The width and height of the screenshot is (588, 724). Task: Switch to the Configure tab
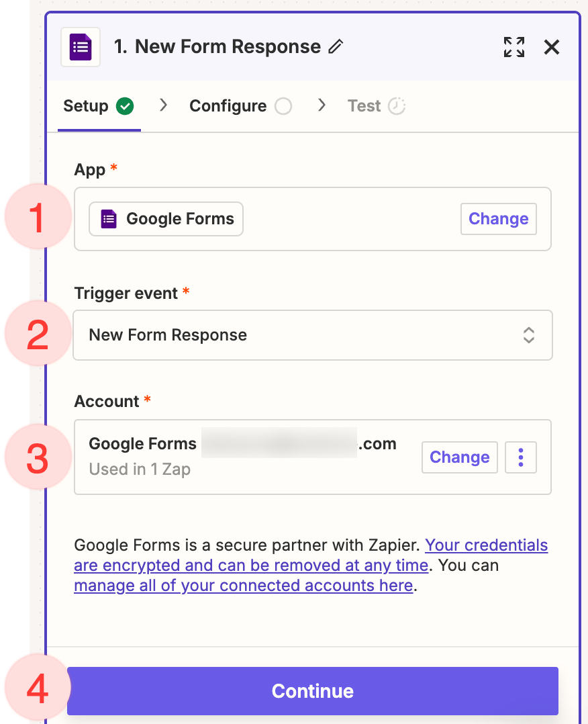coord(228,106)
